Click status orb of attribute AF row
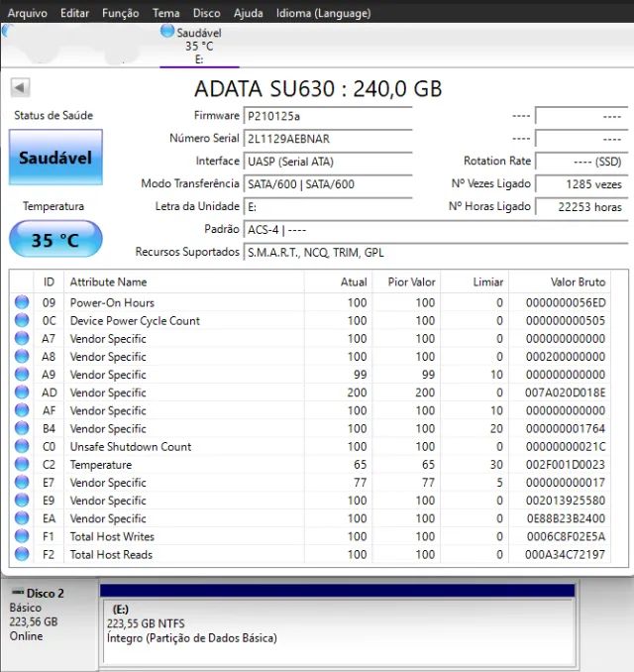634x672 pixels. coord(22,410)
